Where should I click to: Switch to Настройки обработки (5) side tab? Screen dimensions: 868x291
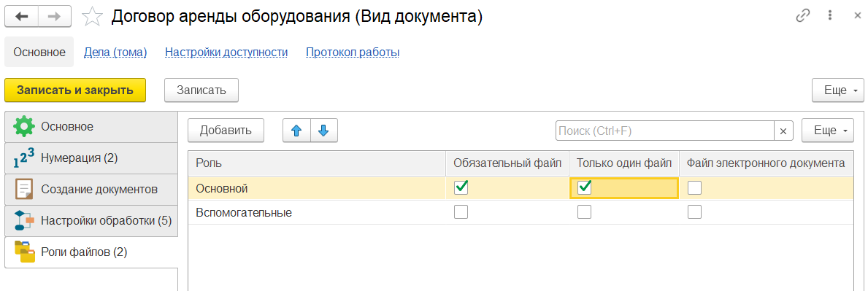coord(91,221)
